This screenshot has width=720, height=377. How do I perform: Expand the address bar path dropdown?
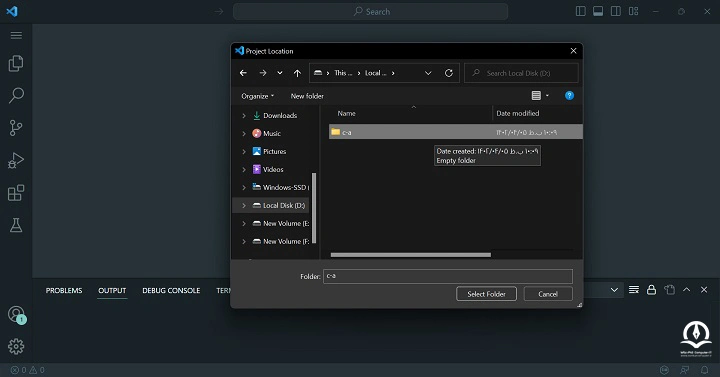click(428, 73)
